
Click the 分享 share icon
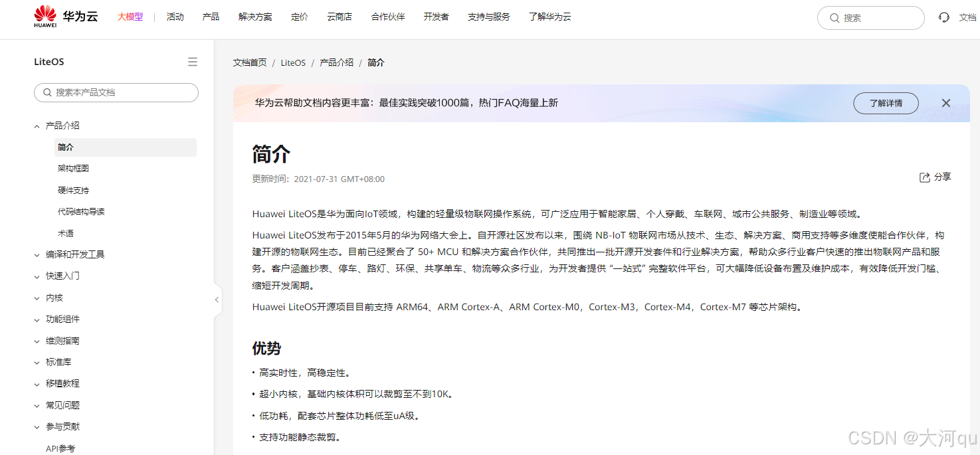click(x=924, y=177)
